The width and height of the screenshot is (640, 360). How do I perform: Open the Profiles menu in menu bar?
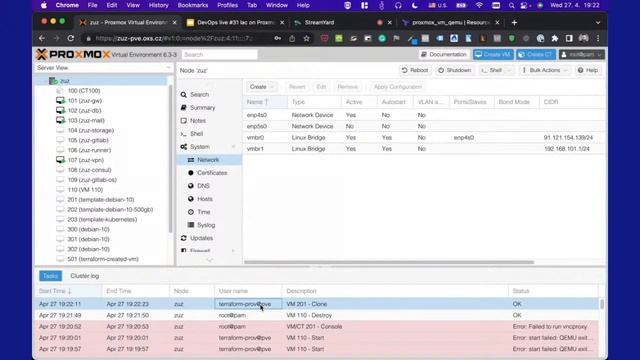pos(227,5)
